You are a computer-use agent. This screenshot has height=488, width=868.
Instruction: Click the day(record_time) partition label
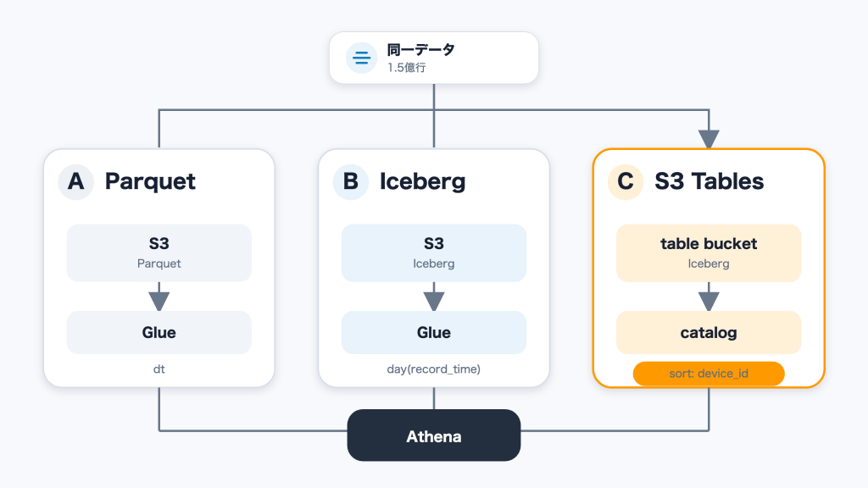pyautogui.click(x=433, y=369)
